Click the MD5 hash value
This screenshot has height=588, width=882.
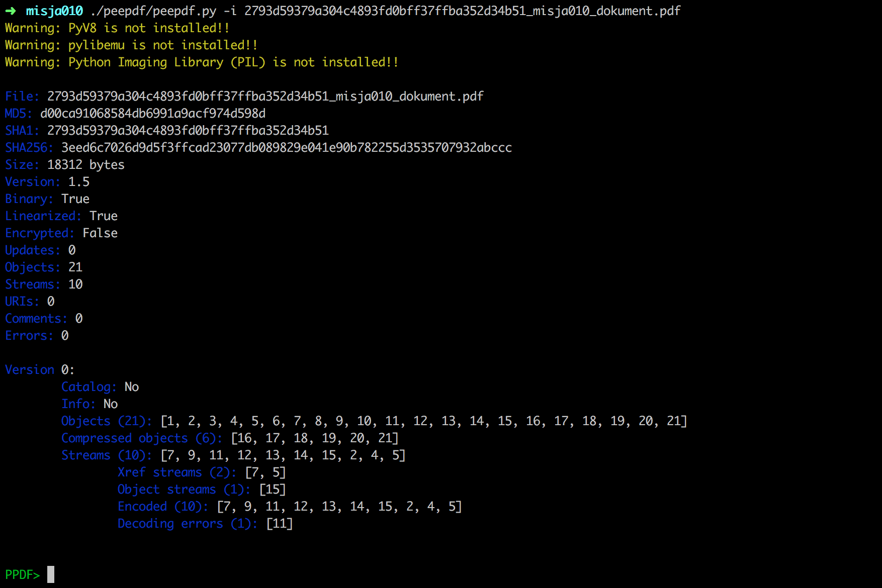[x=153, y=114]
